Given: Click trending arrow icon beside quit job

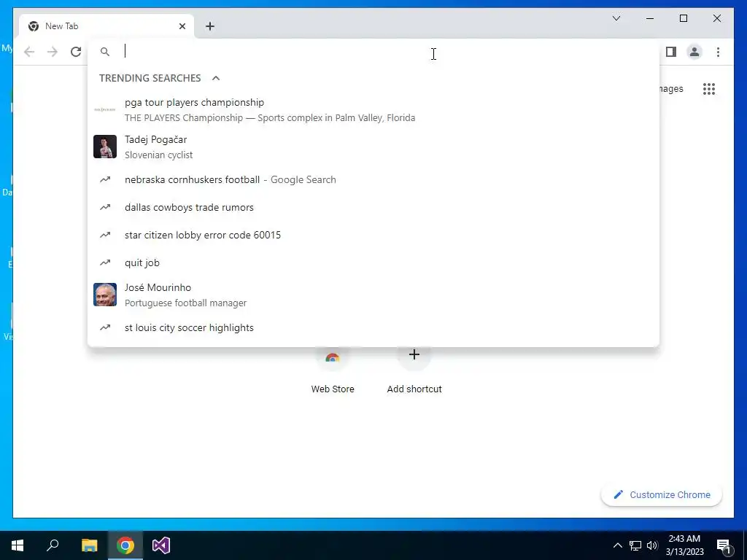Looking at the screenshot, I should pos(105,262).
